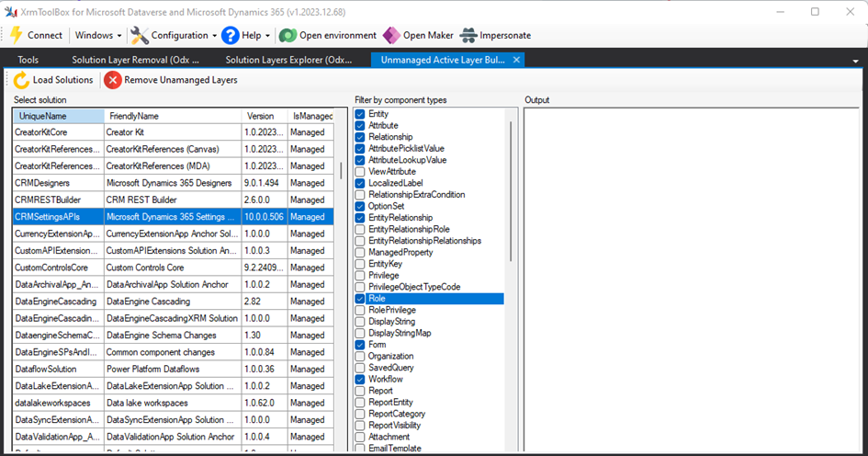Click Remove Unamanged Layers button text
This screenshot has width=868, height=456.
pos(181,80)
